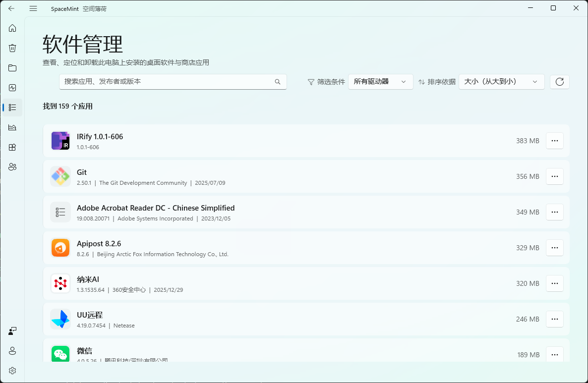This screenshot has width=588, height=383.
Task: Click the Adobe Acrobat Reader placeholder icon
Action: [60, 212]
